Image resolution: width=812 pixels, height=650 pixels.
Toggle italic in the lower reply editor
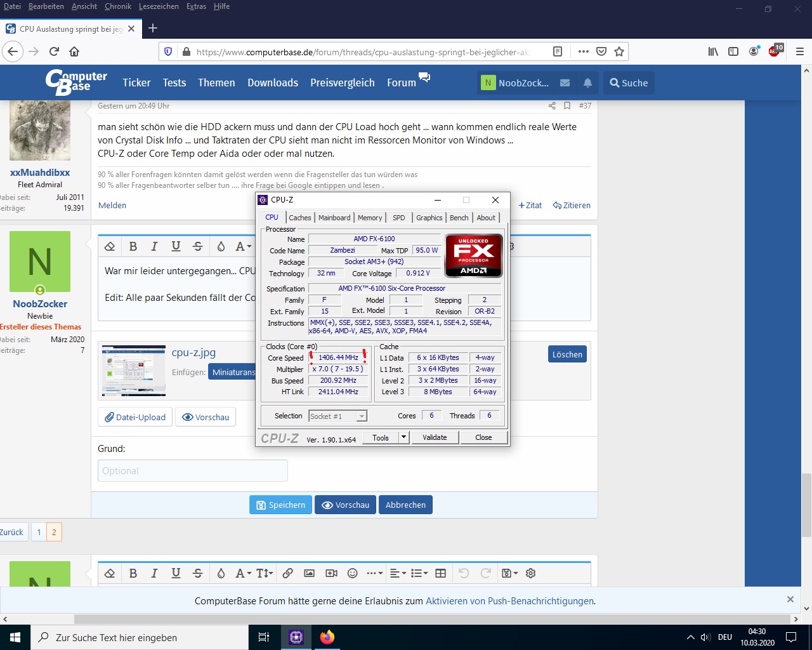[154, 573]
